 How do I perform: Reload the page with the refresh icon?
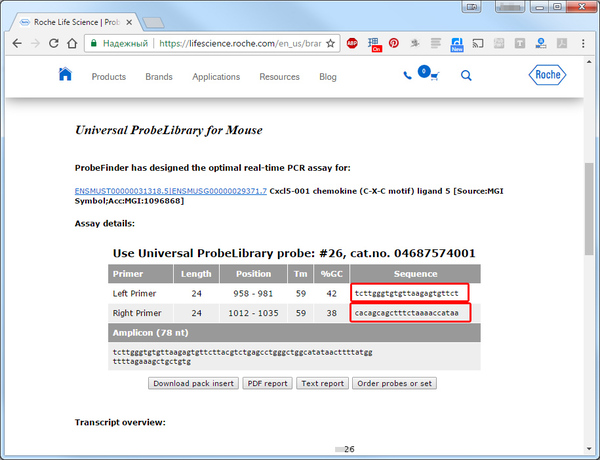(x=54, y=43)
